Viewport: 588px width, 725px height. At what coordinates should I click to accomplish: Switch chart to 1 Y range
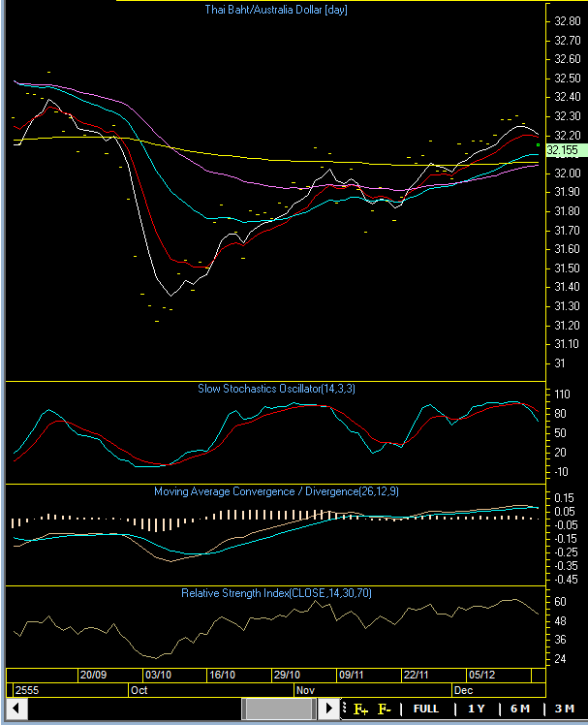(x=476, y=709)
